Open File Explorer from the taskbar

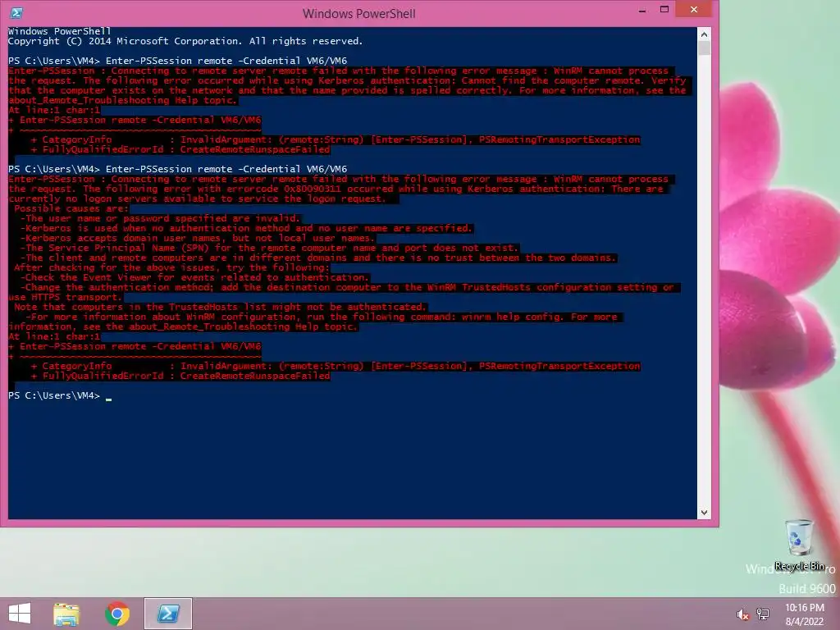point(66,614)
